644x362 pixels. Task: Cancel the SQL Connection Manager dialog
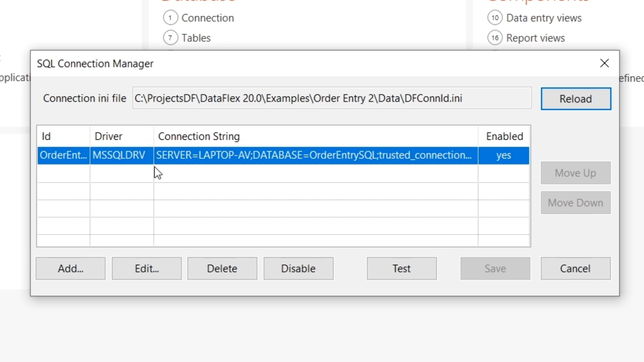[575, 268]
